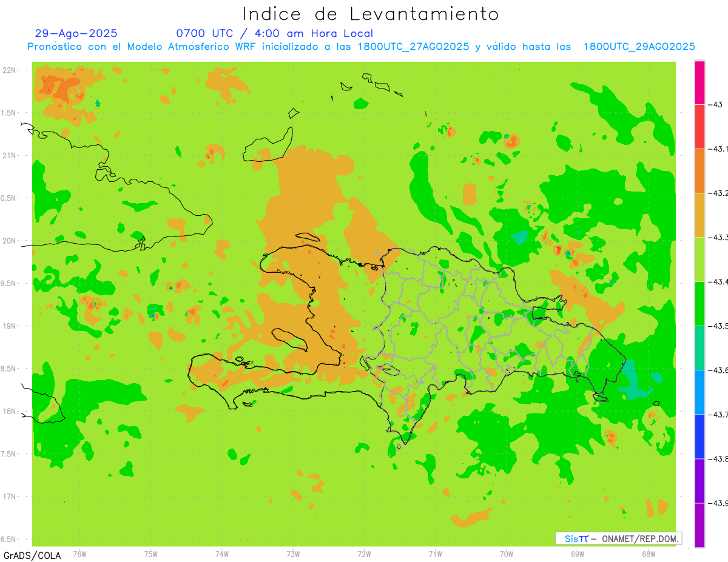Click the "-43.6" legend value
This screenshot has height=562, width=728.
[719, 370]
